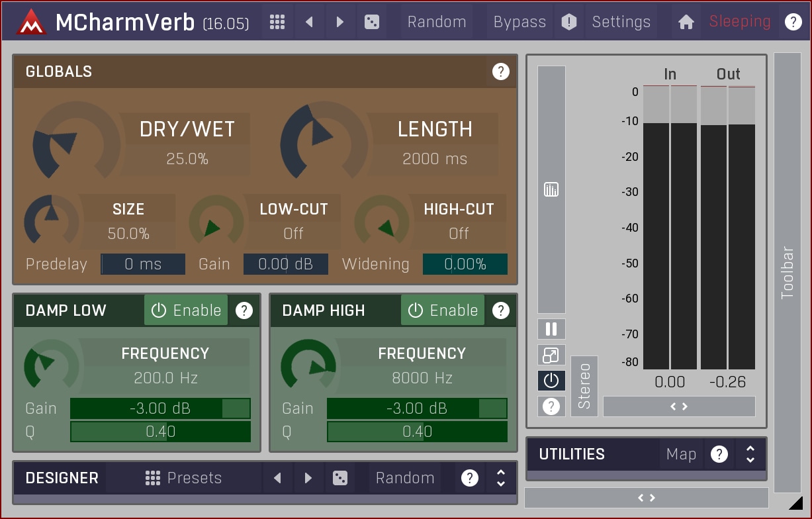
Task: Click the Damp High Gain slider
Action: (x=417, y=408)
